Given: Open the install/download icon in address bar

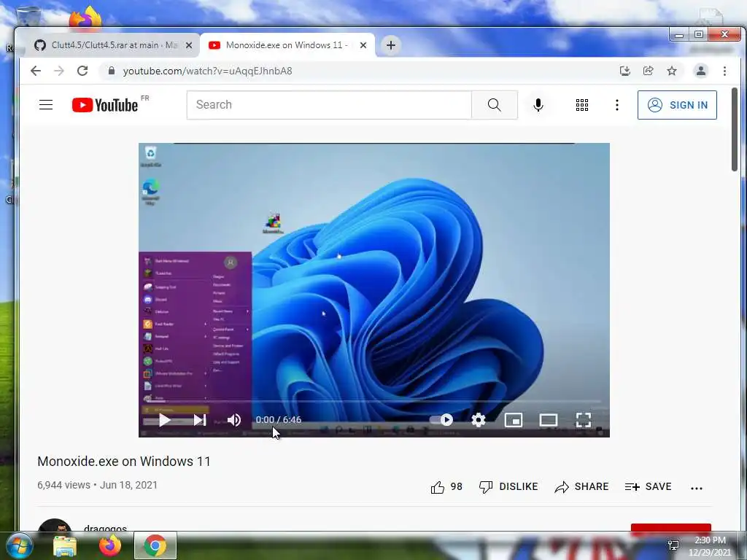Looking at the screenshot, I should [624, 71].
